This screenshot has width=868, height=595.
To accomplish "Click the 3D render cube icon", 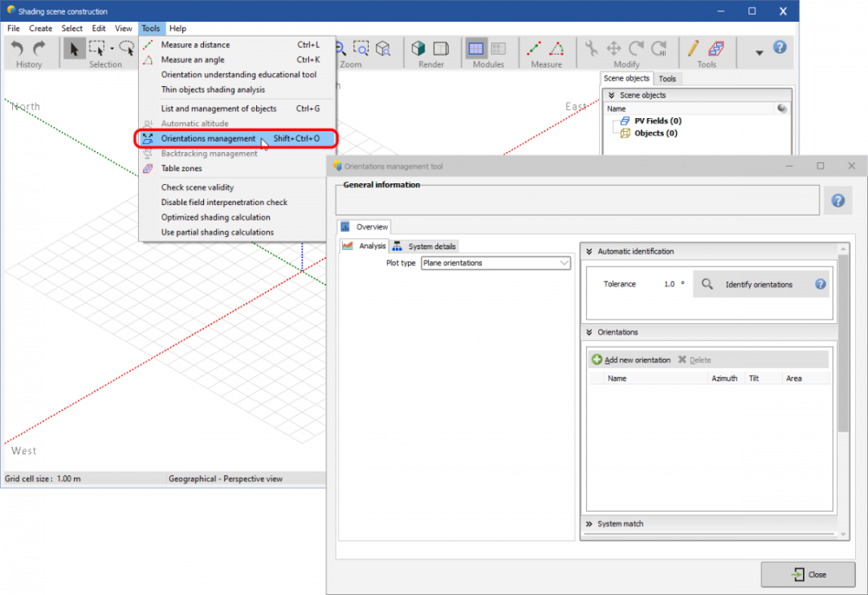I will 419,49.
